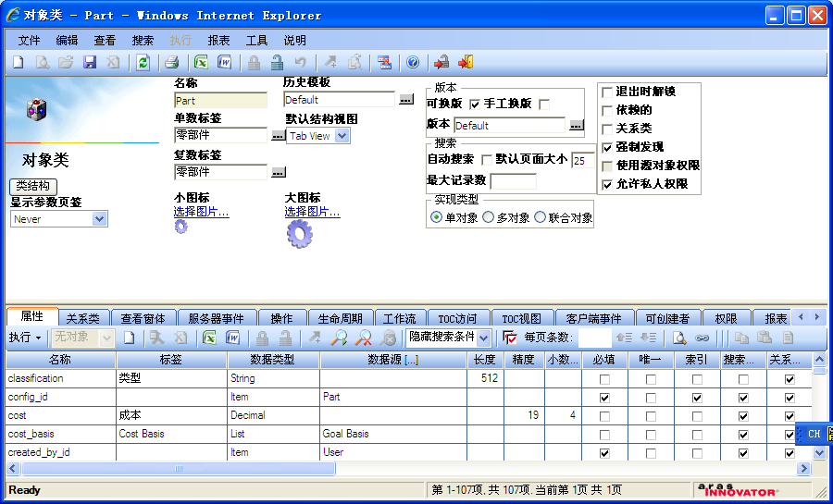Clear search criteria with red X magnifier

[x=364, y=338]
